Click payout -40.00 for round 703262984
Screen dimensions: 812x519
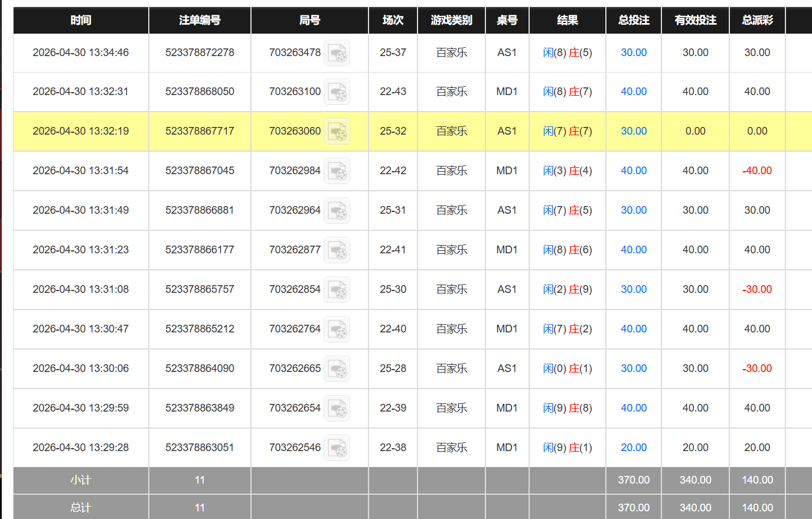tap(757, 171)
